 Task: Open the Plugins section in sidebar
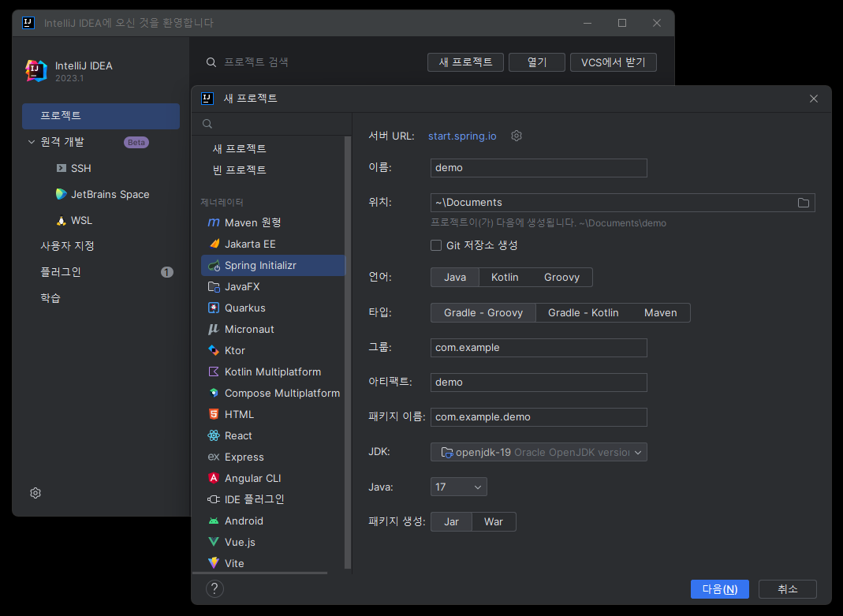click(61, 272)
